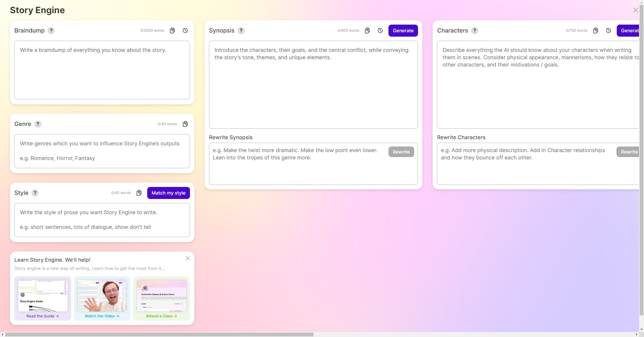Viewport: 644px width, 337px height.
Task: Click the Braindump help question mark toggle
Action: click(51, 30)
